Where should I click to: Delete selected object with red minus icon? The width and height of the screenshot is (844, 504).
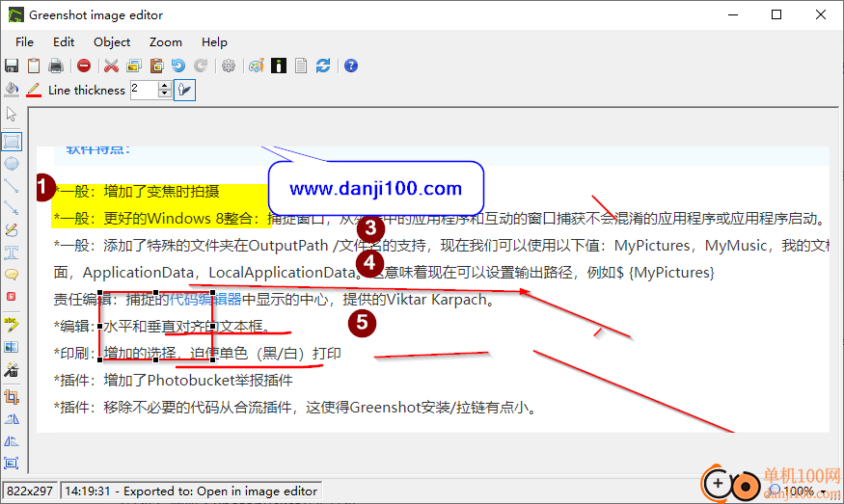84,66
